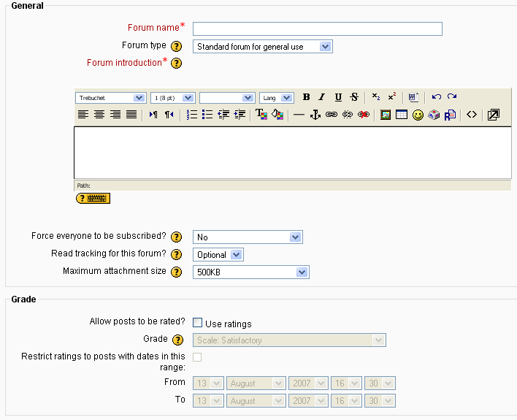Open the Read tracking Optional dropdown
Screen dimensions: 517x420
pyautogui.click(x=218, y=255)
